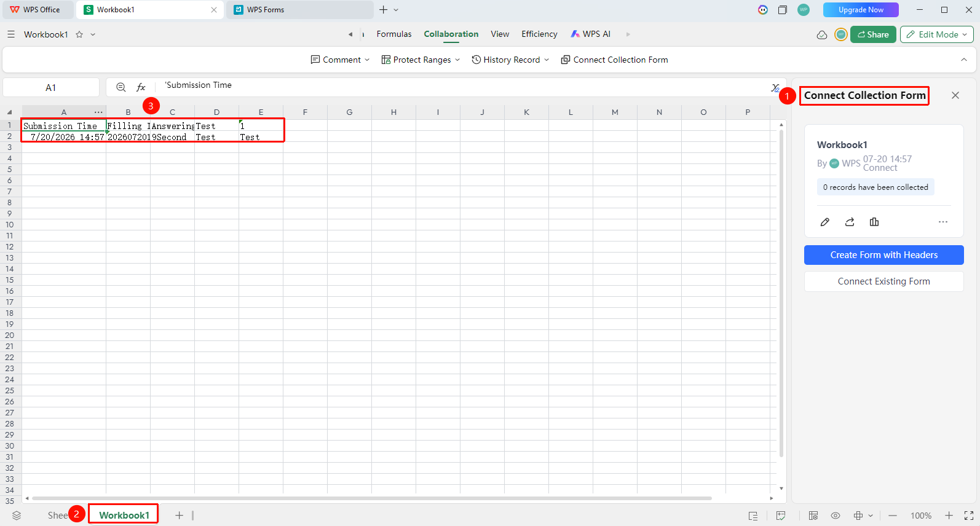
Task: Collapse the ribbon toolbar chevron
Action: [964, 60]
